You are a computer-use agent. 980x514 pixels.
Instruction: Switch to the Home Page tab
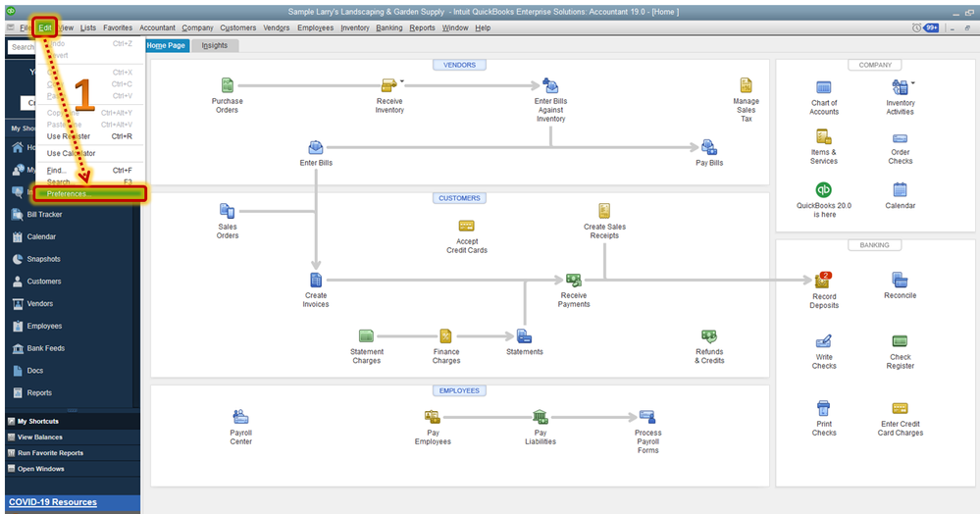(166, 46)
